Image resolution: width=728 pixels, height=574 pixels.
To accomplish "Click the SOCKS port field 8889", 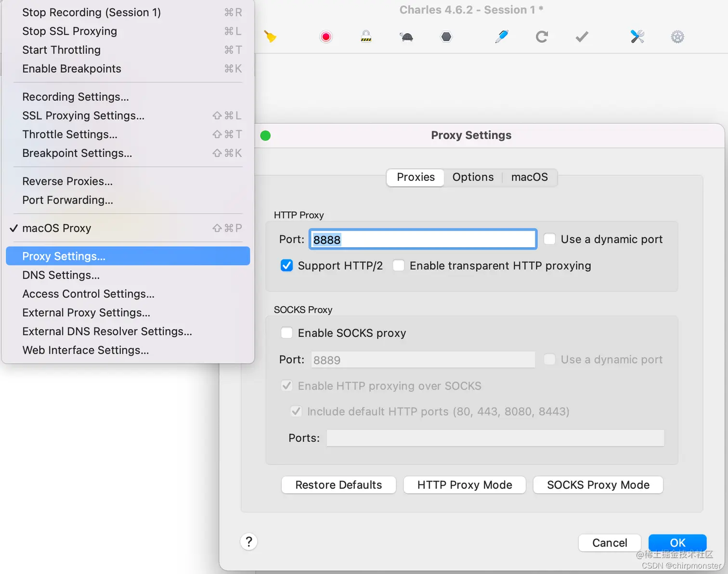I will tap(423, 359).
